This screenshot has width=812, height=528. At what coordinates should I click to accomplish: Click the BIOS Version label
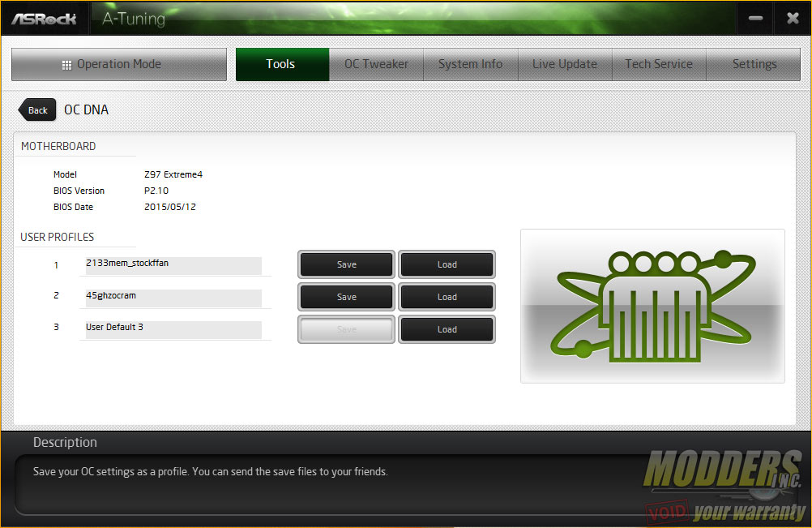79,191
